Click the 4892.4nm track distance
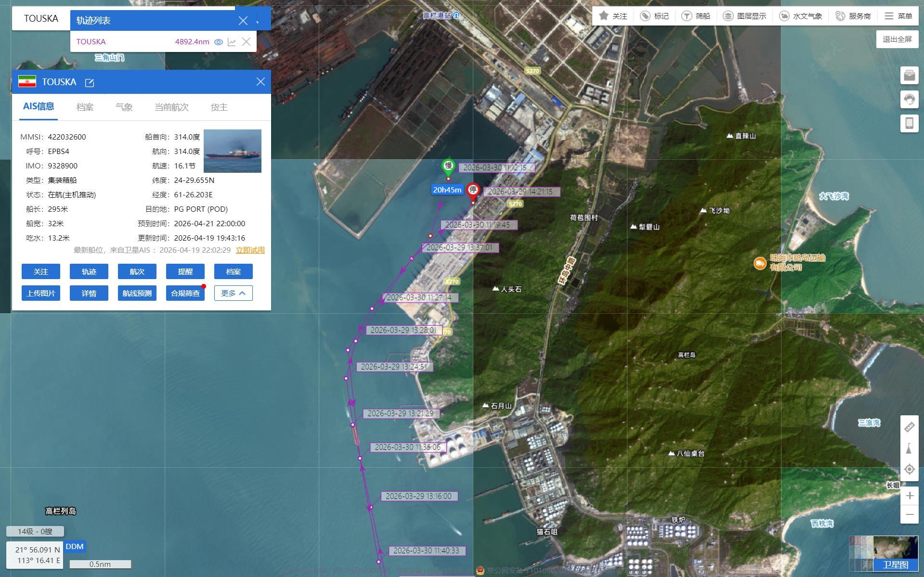 click(x=192, y=42)
